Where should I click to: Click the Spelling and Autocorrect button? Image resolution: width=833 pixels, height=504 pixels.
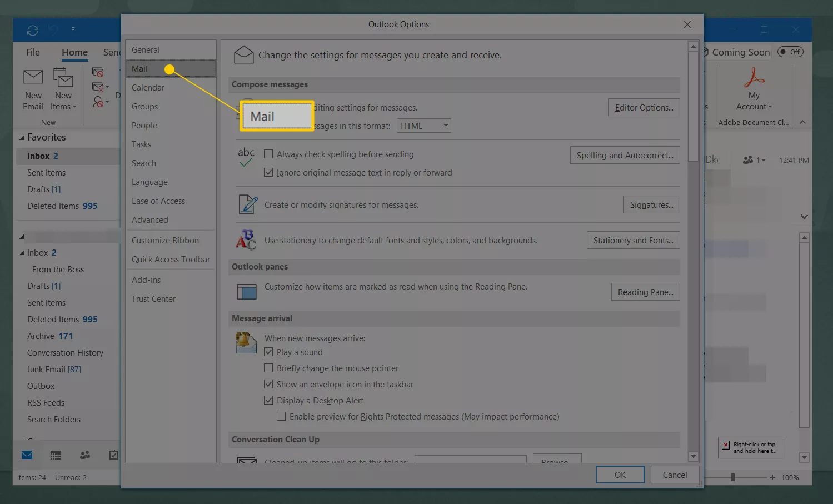pos(625,155)
